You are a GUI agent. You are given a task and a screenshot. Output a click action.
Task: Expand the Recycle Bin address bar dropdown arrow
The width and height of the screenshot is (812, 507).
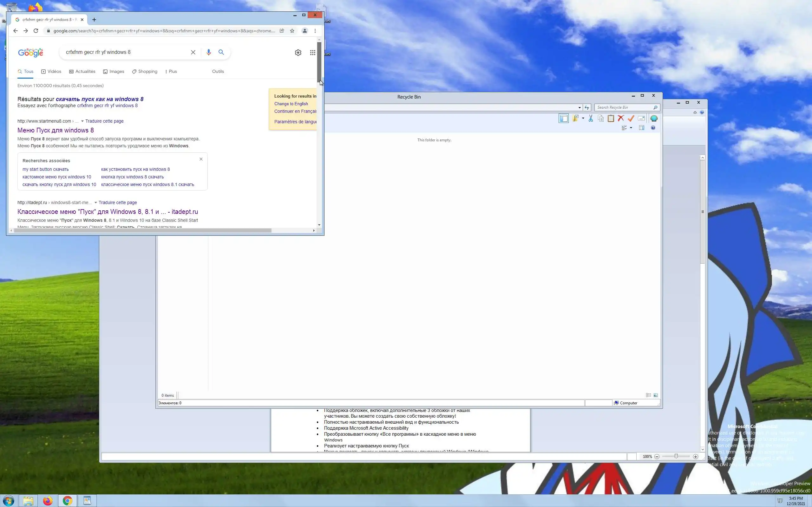580,108
